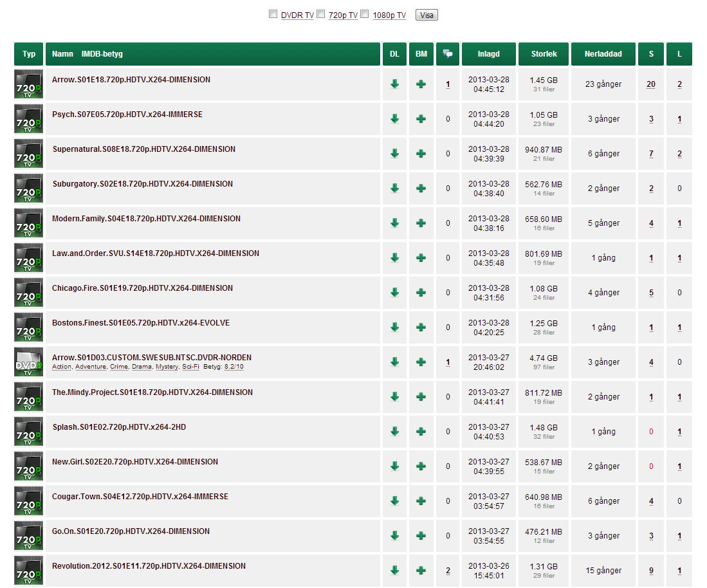Download Law.and.Order.SVU.S14E18 with green arrow
Screen dimensions: 707x588
[394, 258]
